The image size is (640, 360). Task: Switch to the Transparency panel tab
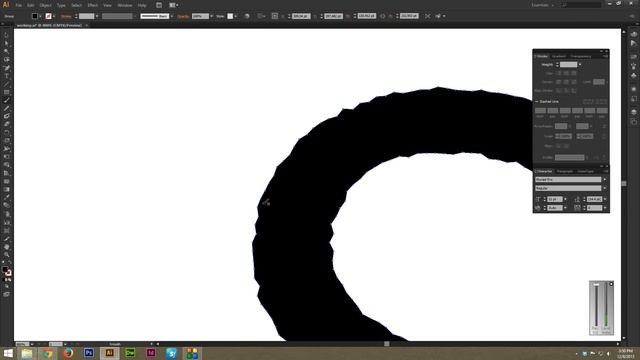coord(581,56)
